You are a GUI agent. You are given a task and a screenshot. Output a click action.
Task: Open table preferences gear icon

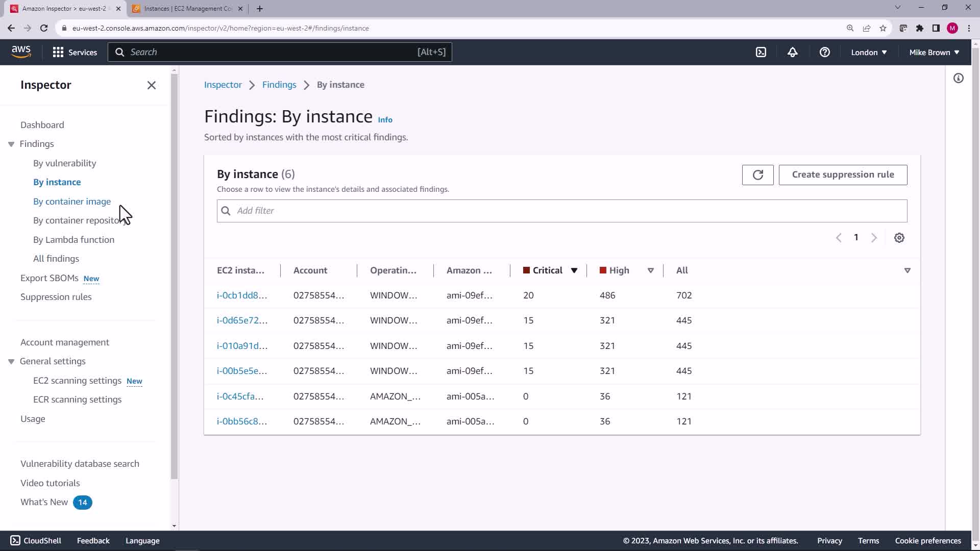(x=899, y=238)
